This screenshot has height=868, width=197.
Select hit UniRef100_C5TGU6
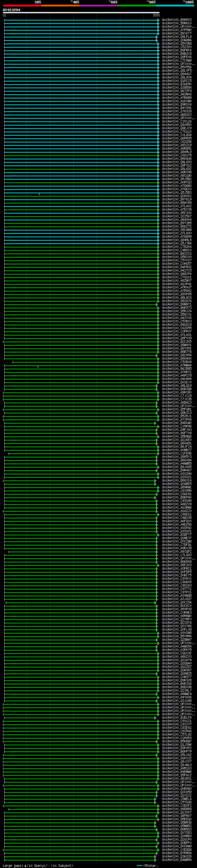tap(177, 802)
